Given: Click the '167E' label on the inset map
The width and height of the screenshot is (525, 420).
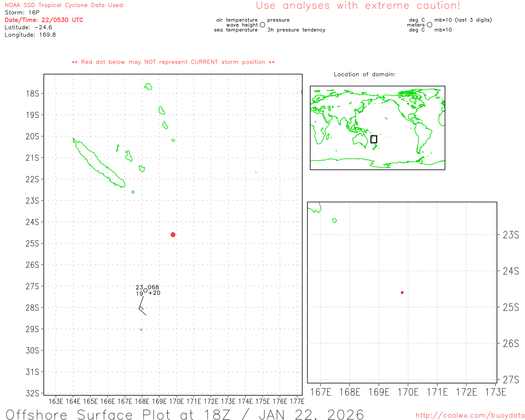Looking at the screenshot, I should (320, 392).
